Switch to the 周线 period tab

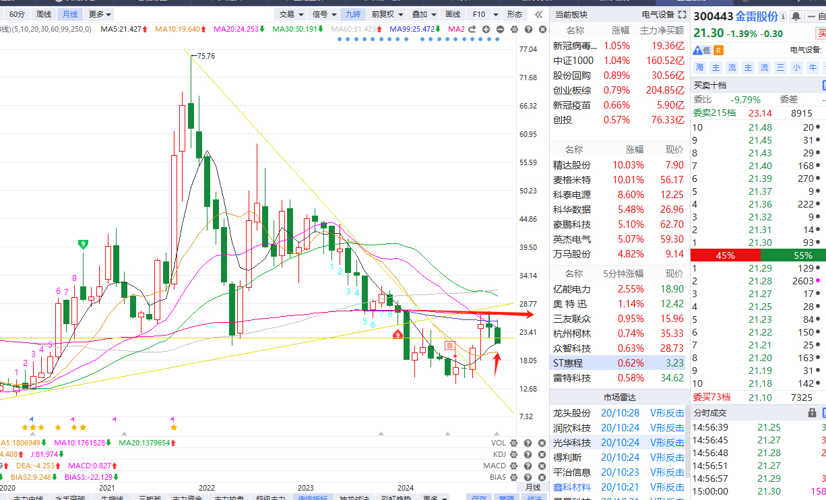44,14
